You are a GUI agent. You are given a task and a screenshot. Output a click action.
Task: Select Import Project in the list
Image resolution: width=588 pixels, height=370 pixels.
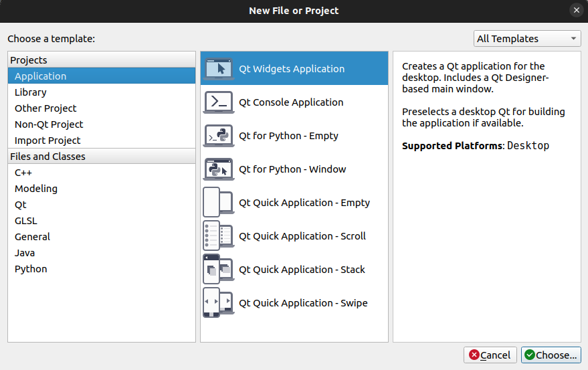click(x=47, y=141)
